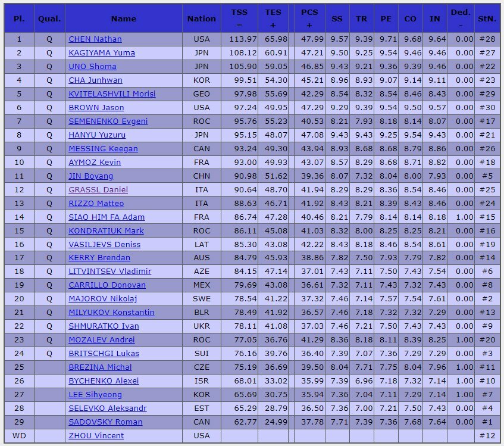Click the UNO Shoma name link

point(92,67)
